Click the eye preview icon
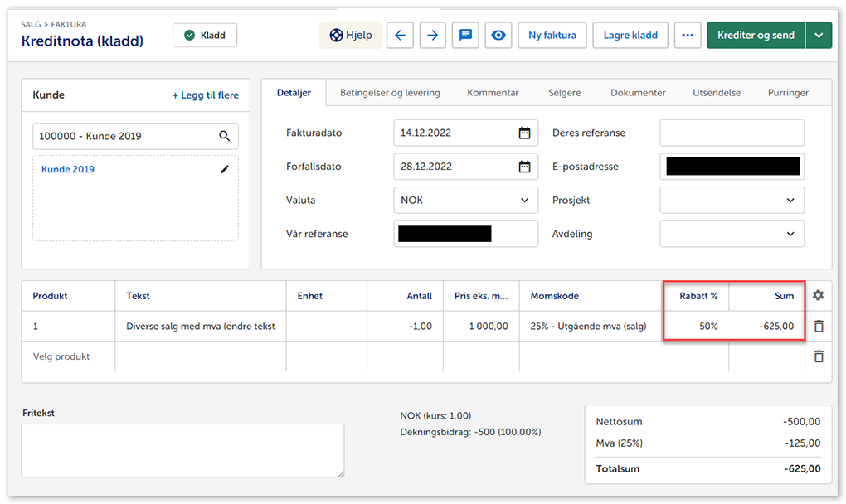The image size is (846, 504). click(x=498, y=36)
